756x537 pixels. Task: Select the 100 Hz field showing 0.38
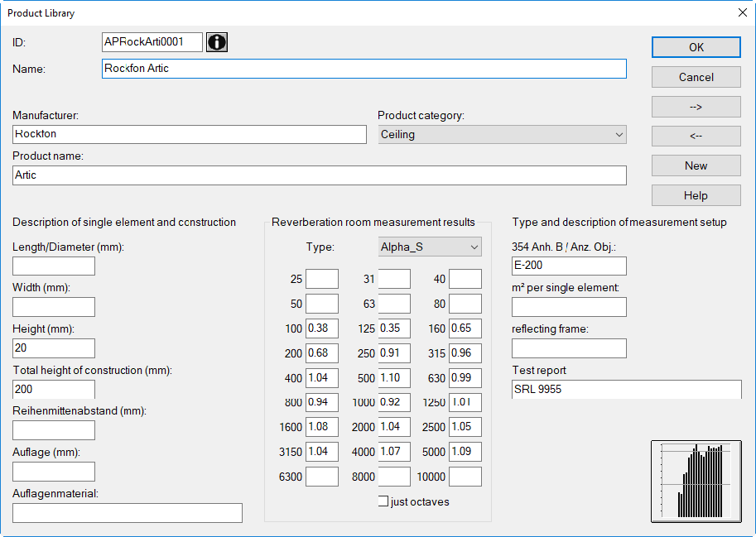pos(322,328)
